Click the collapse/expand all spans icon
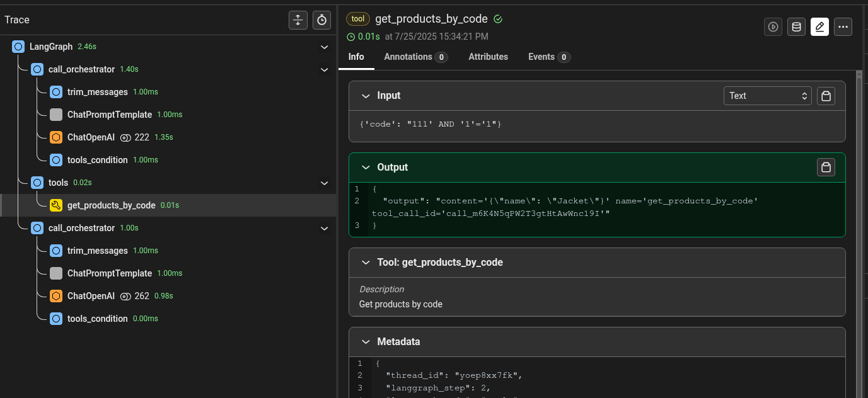 click(298, 20)
